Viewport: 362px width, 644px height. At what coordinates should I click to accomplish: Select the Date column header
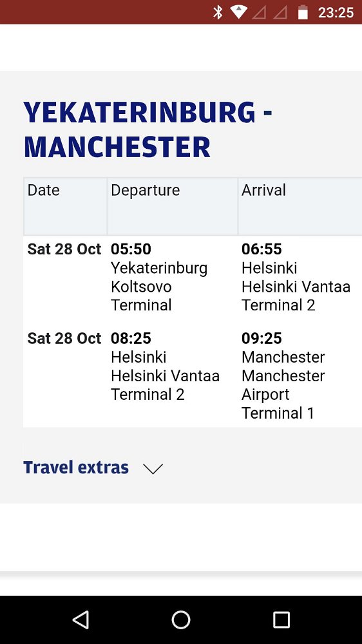tap(65, 206)
